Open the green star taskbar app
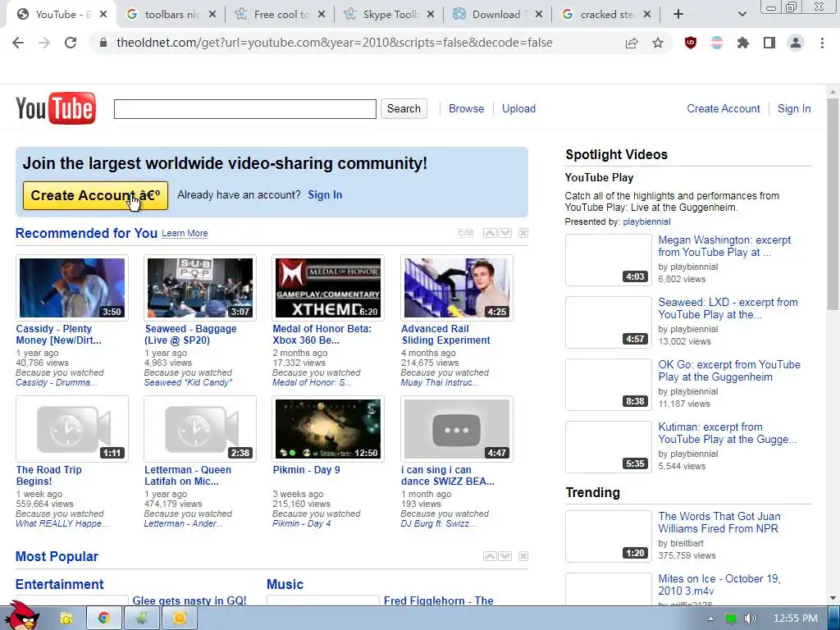This screenshot has width=840, height=630. [x=141, y=619]
